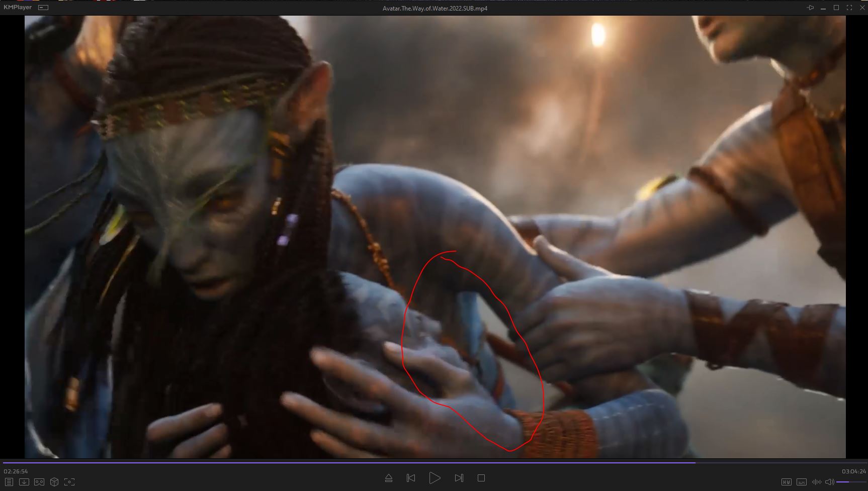Click the volume slider
The height and width of the screenshot is (491, 868).
coord(850,482)
